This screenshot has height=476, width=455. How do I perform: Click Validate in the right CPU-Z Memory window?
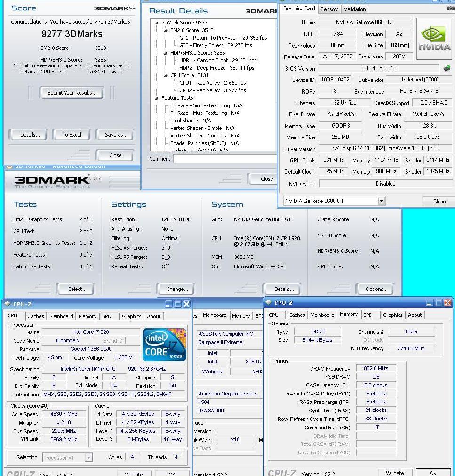point(394,473)
